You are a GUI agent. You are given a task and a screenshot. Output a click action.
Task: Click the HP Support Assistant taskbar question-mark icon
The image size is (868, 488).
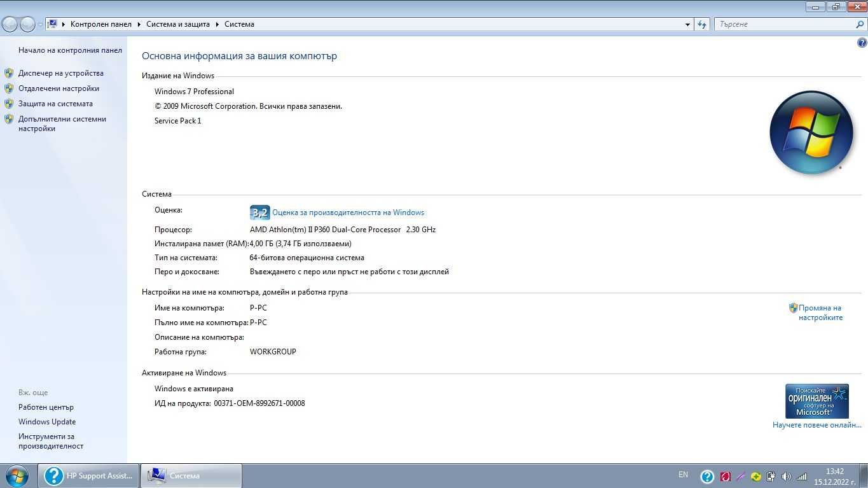tap(55, 475)
